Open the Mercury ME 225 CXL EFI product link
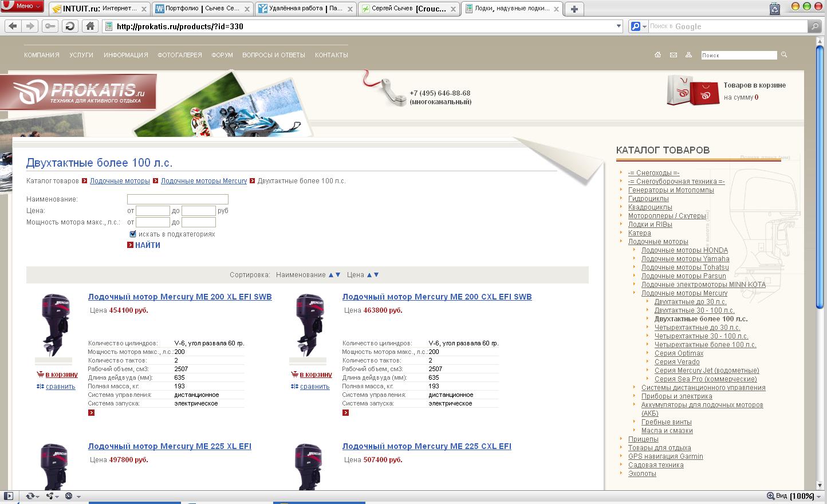827x504 pixels. [427, 446]
